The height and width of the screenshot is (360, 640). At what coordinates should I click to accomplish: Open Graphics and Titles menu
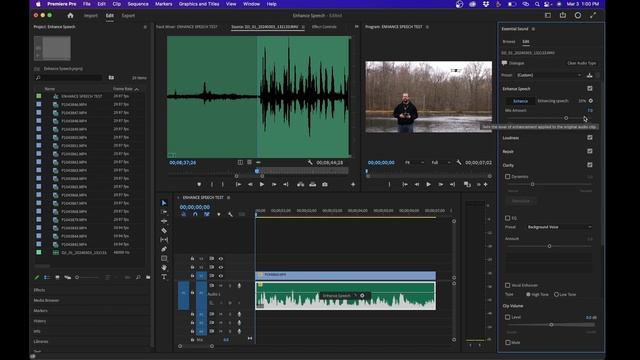pyautogui.click(x=199, y=4)
